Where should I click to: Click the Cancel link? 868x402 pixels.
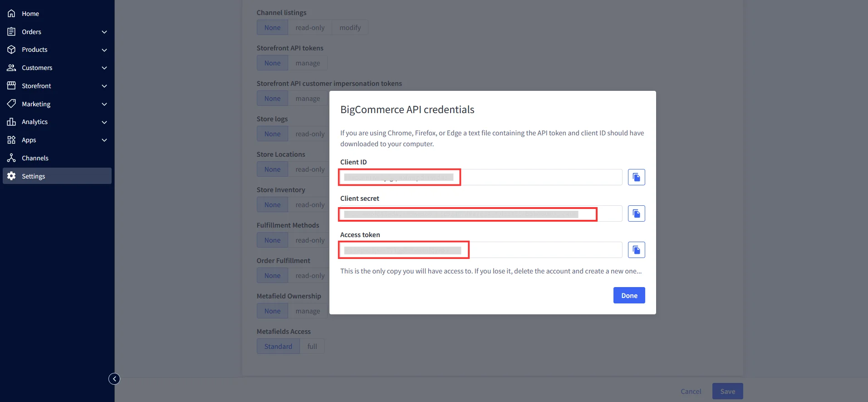[691, 392]
